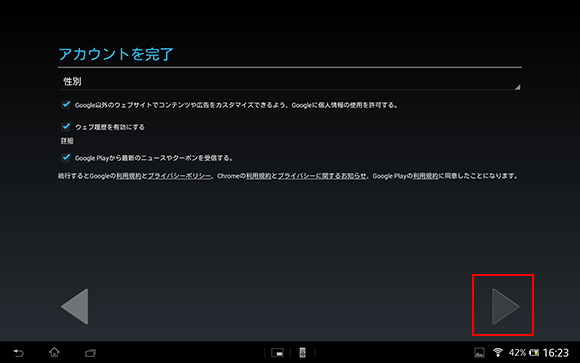Open the remote control icon in navigation bar

[x=302, y=353]
